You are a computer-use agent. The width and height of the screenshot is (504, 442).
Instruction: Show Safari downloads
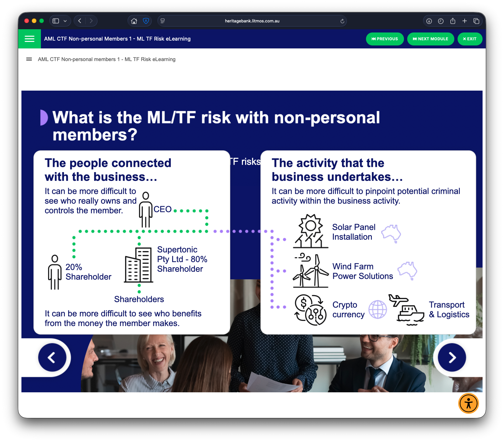click(x=429, y=21)
